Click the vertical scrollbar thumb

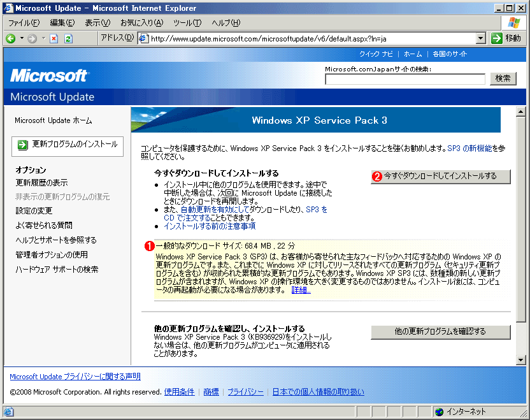[521, 219]
